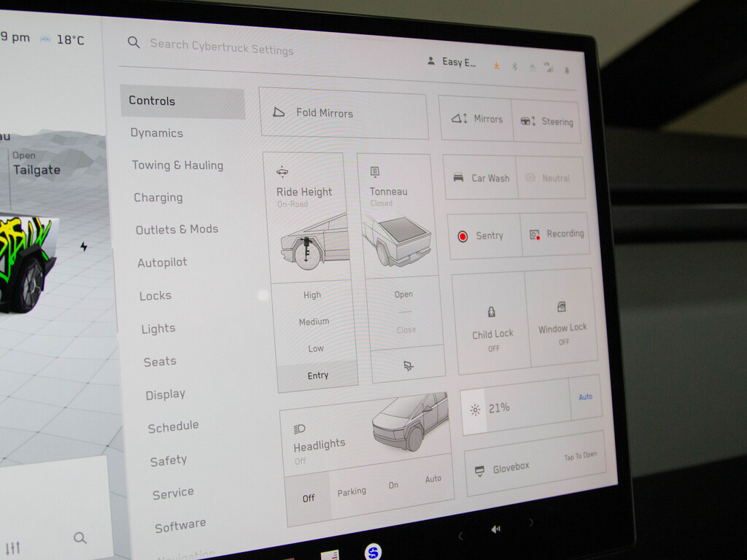This screenshot has width=747, height=560.
Task: Tap the vent icon below Tonneau Close
Action: point(409,366)
